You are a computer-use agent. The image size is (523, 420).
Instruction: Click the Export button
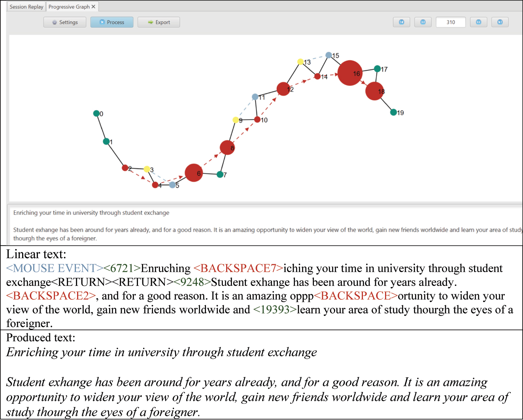coord(159,22)
